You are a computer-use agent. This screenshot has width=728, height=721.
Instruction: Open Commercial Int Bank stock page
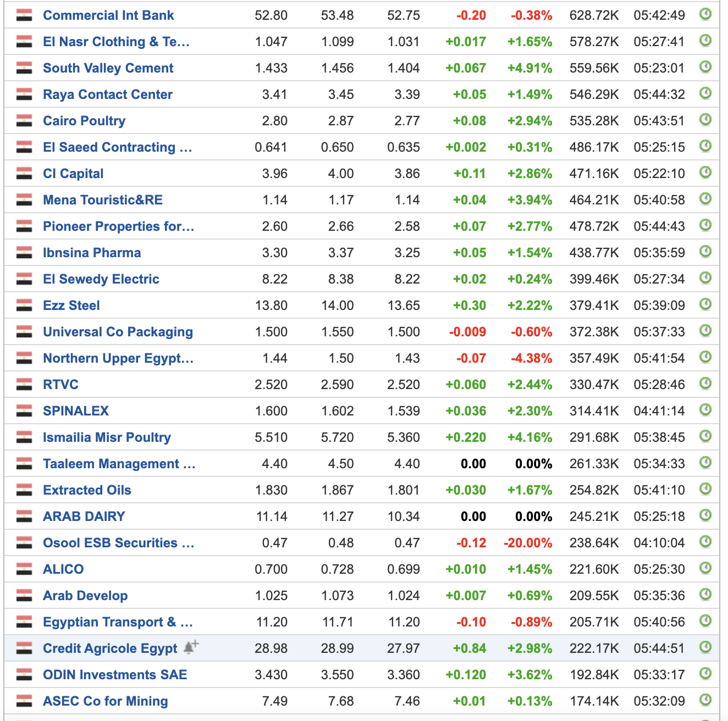click(108, 15)
